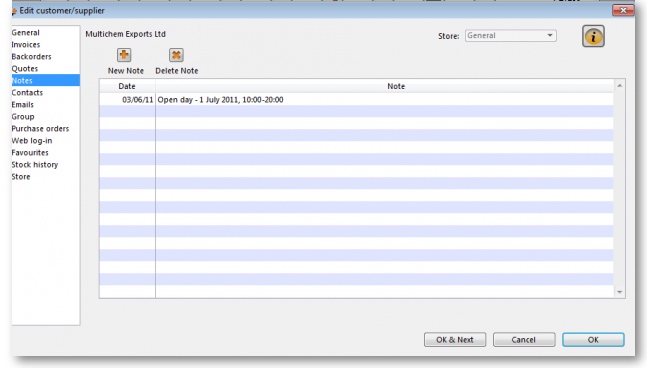Go to the Contacts section
This screenshot has height=368, width=647.
click(27, 92)
